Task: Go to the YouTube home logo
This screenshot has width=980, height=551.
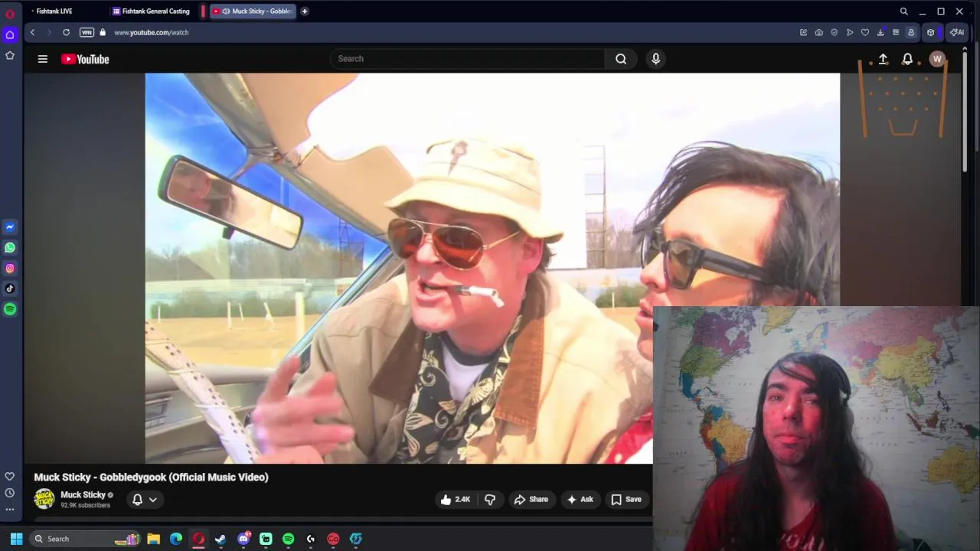Action: 85,59
